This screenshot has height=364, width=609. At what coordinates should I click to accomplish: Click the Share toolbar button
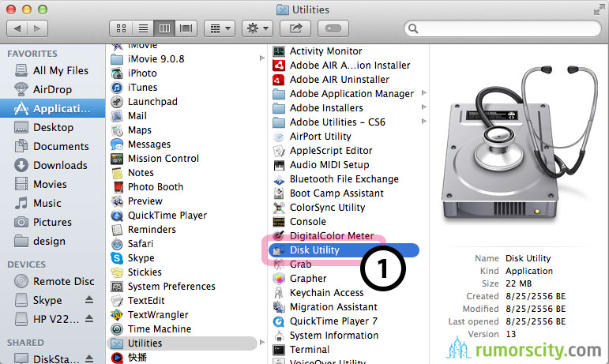click(295, 28)
